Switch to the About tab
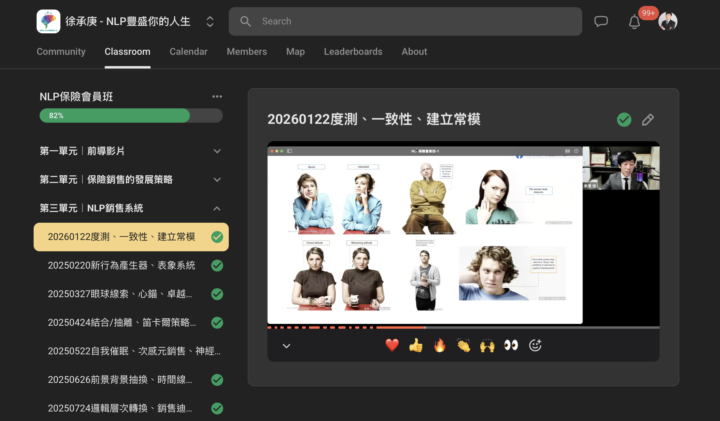Screen dimensions: 720x421 414,51
